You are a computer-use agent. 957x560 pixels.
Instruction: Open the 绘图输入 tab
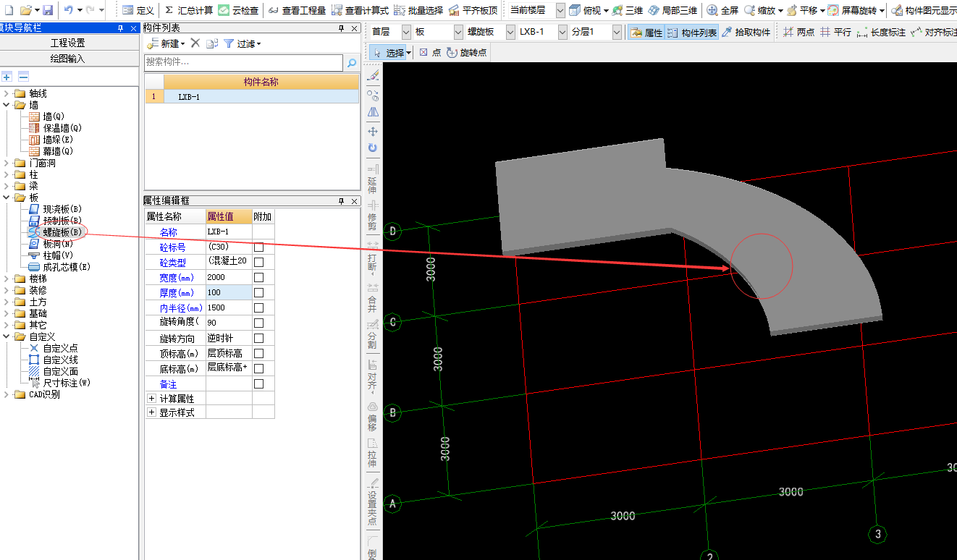tap(68, 59)
